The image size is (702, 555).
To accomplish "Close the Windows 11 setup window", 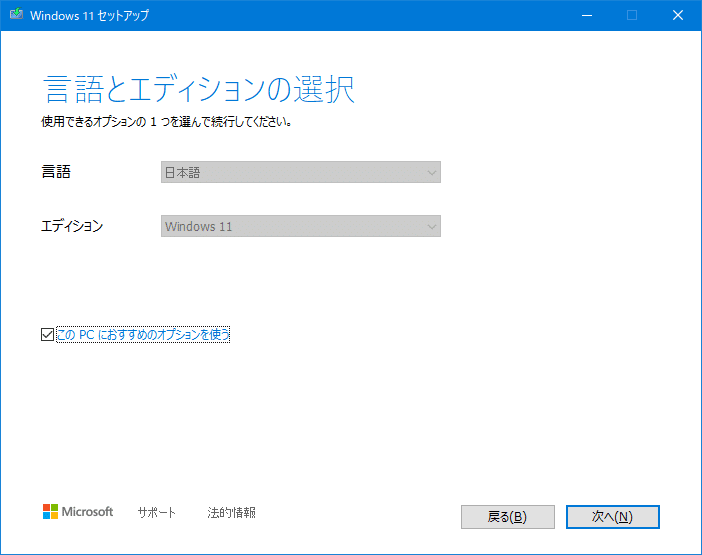I will tap(678, 15).
